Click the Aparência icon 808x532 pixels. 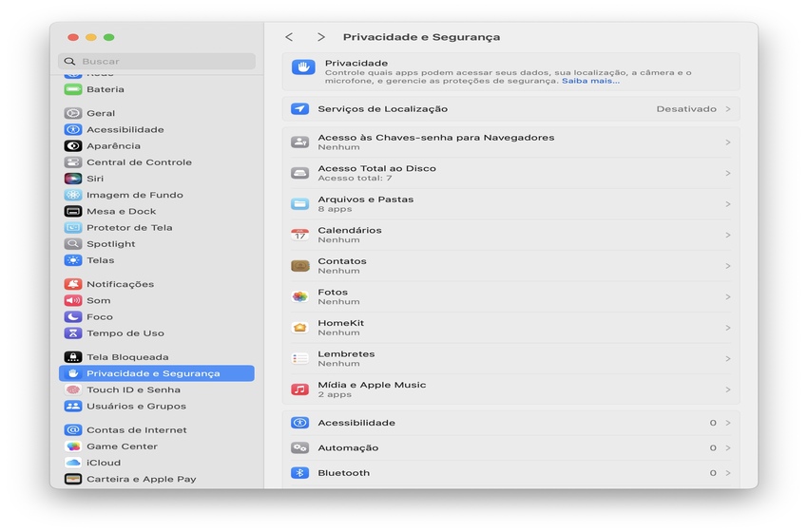point(72,145)
